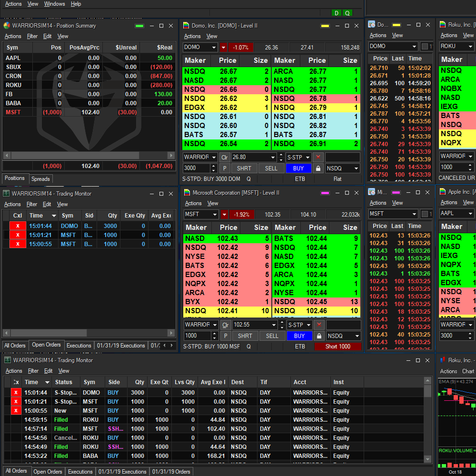
Task: Open the MSFT symbol dropdown in Level II
Action: tap(214, 214)
